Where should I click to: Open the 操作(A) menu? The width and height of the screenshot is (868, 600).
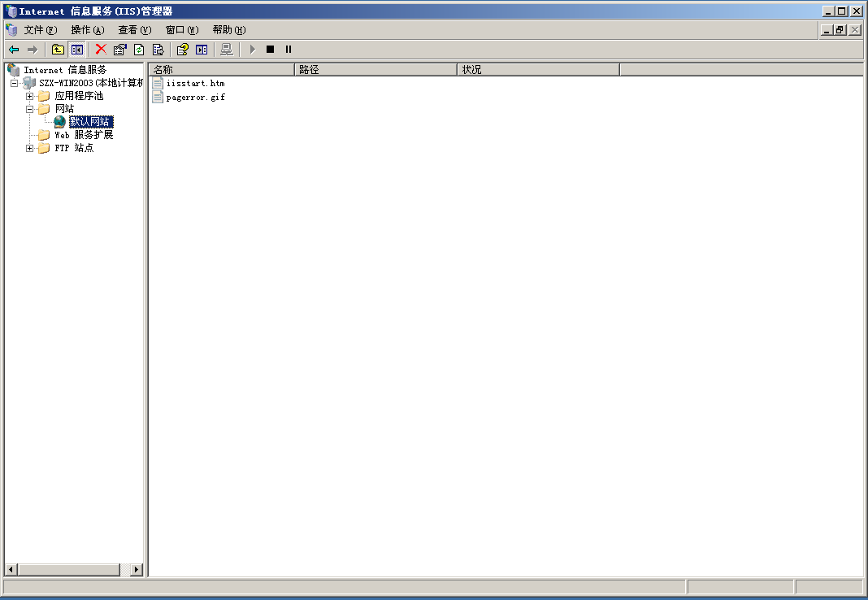[88, 30]
